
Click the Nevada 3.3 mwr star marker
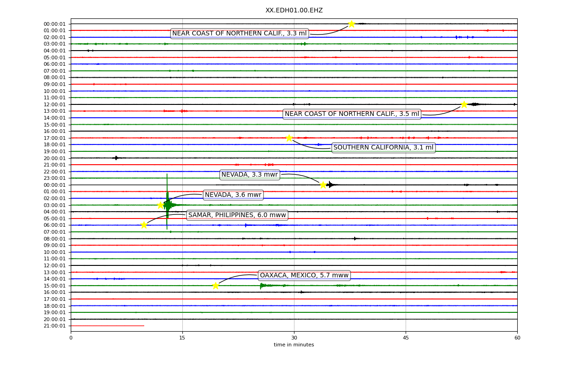coord(323,185)
